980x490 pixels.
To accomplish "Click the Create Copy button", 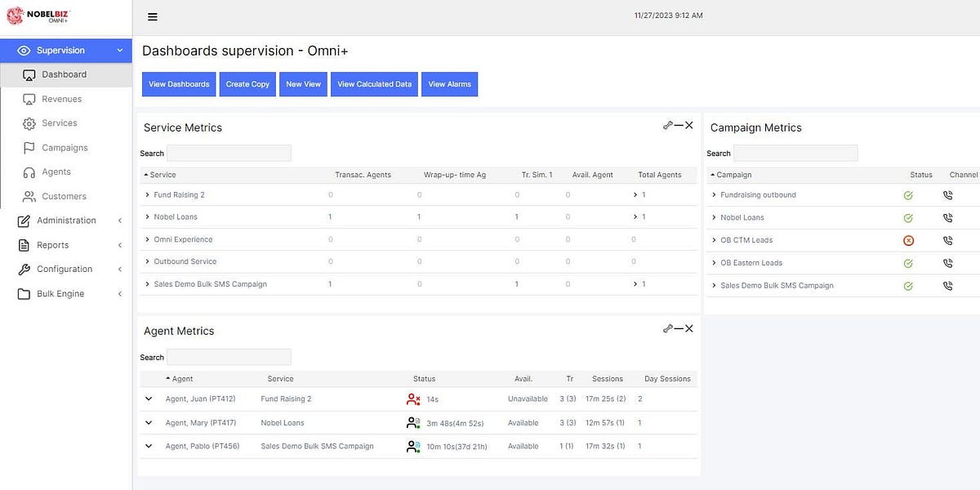I will (247, 83).
